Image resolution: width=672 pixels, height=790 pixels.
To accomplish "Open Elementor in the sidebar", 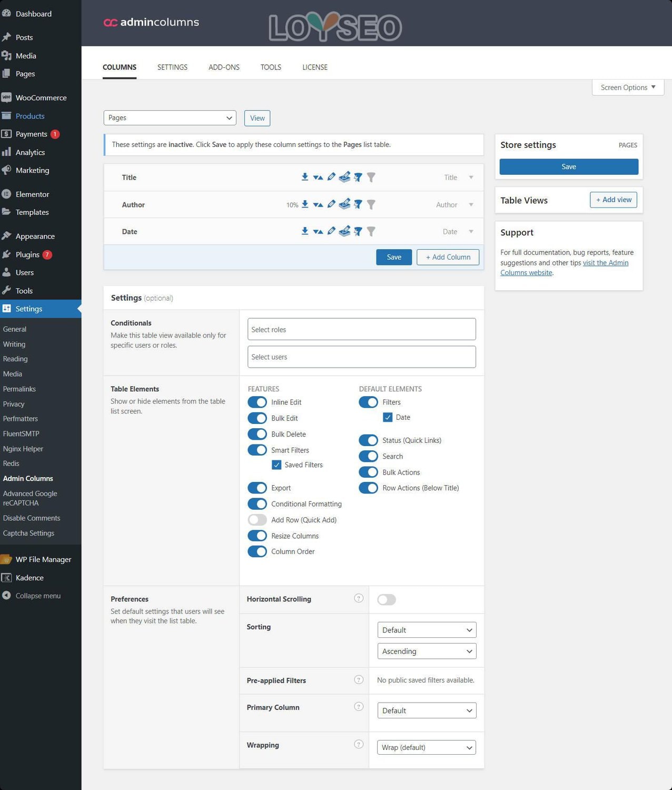I will [41, 194].
